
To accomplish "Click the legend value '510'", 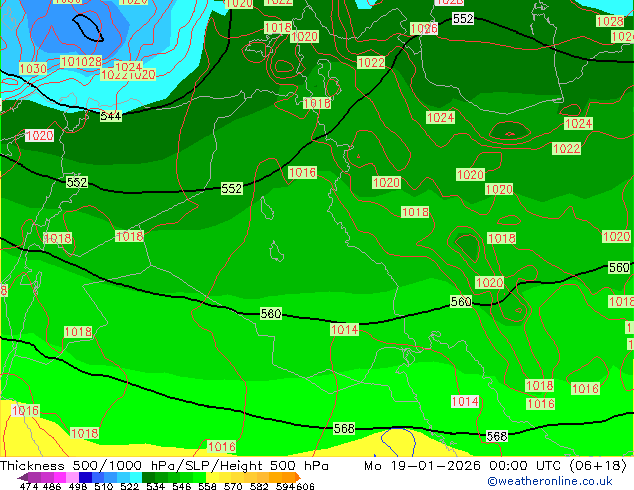I will coord(104,486).
